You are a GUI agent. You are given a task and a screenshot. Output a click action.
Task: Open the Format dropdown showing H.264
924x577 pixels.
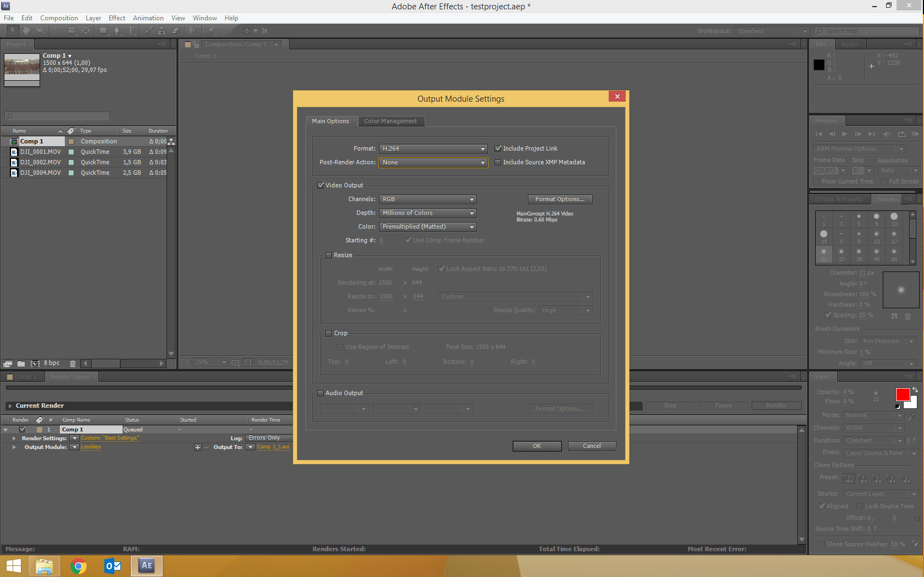433,148
